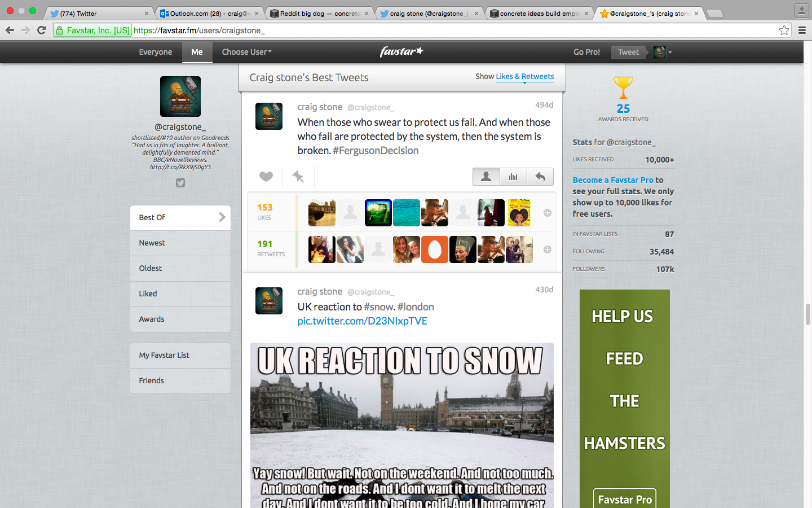The height and width of the screenshot is (508, 812).
Task: Click Become a Favstar Pro link
Action: tap(613, 180)
